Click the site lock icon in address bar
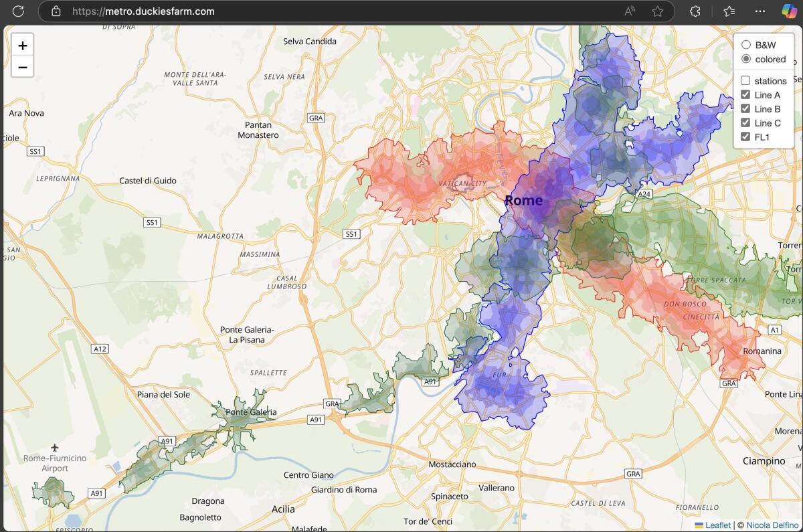This screenshot has width=803, height=532. pos(56,11)
